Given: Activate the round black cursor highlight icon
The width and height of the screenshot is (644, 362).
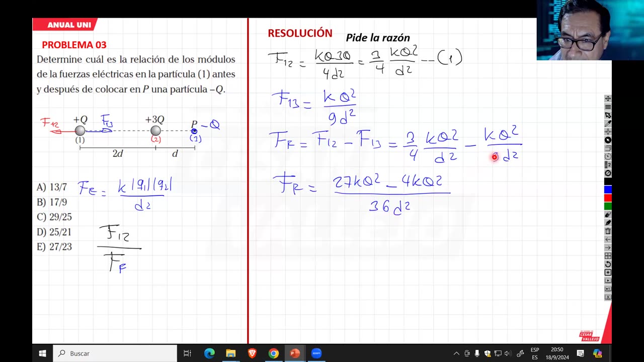Looking at the screenshot, I should (608, 140).
